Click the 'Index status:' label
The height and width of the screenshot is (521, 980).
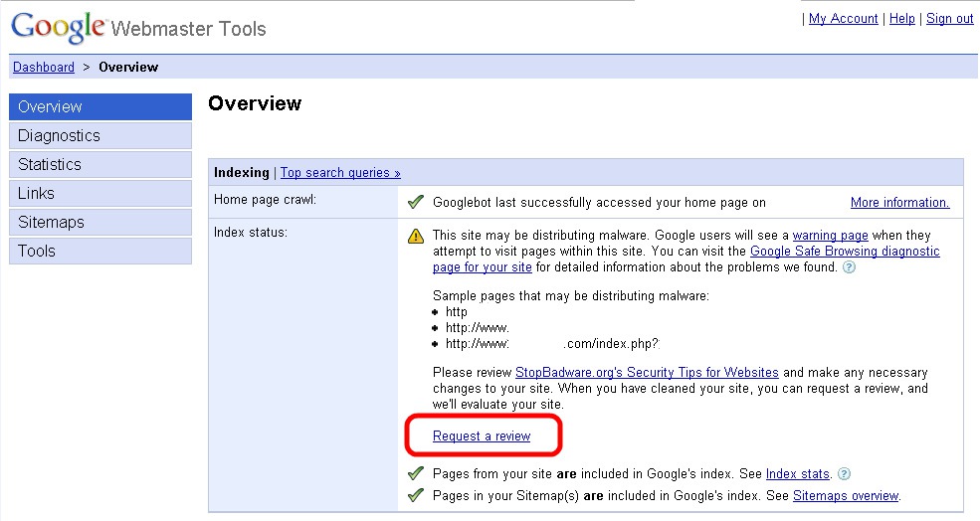pyautogui.click(x=251, y=233)
